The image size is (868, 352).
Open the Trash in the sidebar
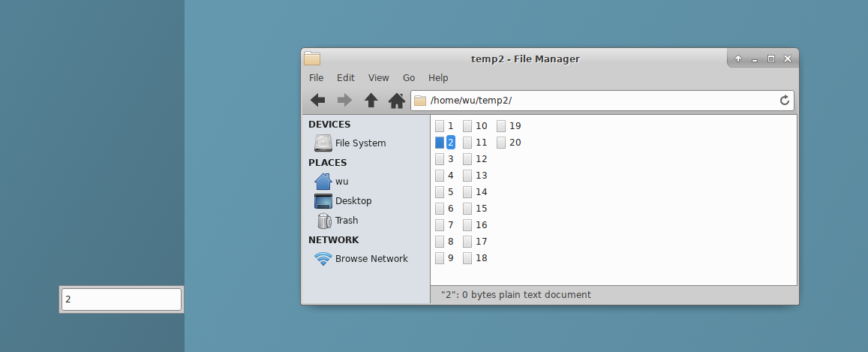point(346,221)
